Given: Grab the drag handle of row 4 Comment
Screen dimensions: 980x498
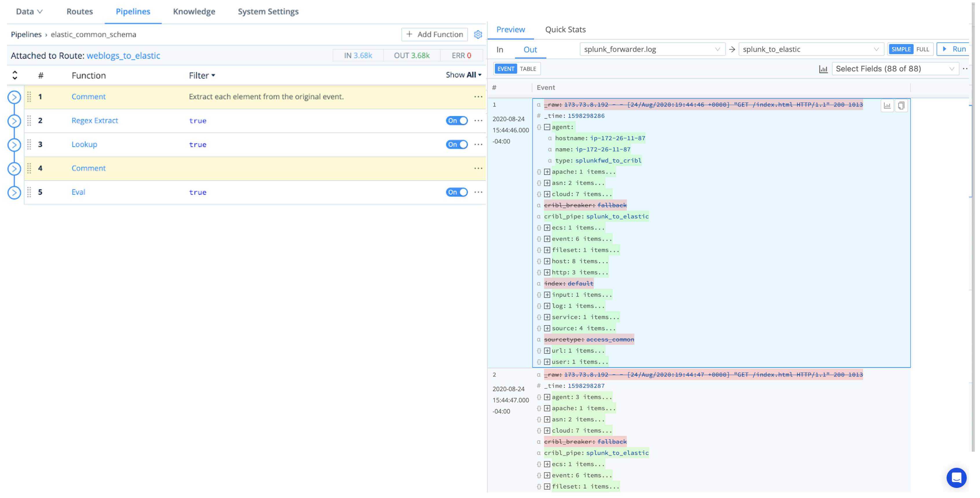Looking at the screenshot, I should pyautogui.click(x=29, y=168).
